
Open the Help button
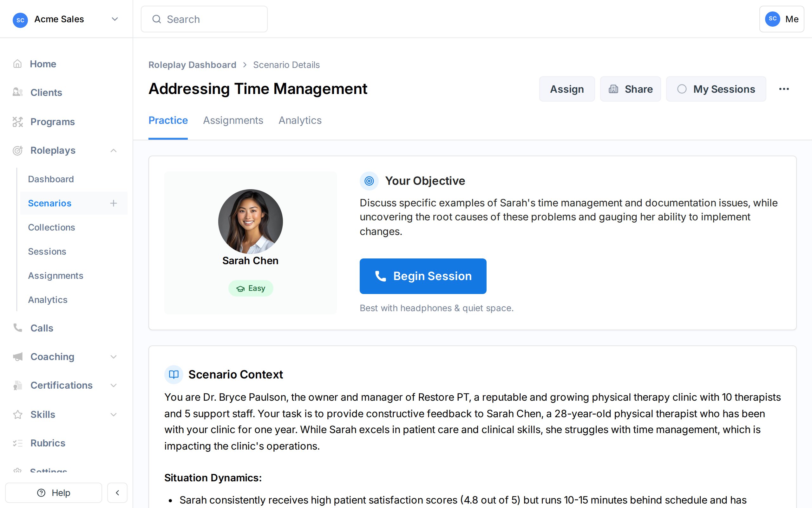(54, 493)
